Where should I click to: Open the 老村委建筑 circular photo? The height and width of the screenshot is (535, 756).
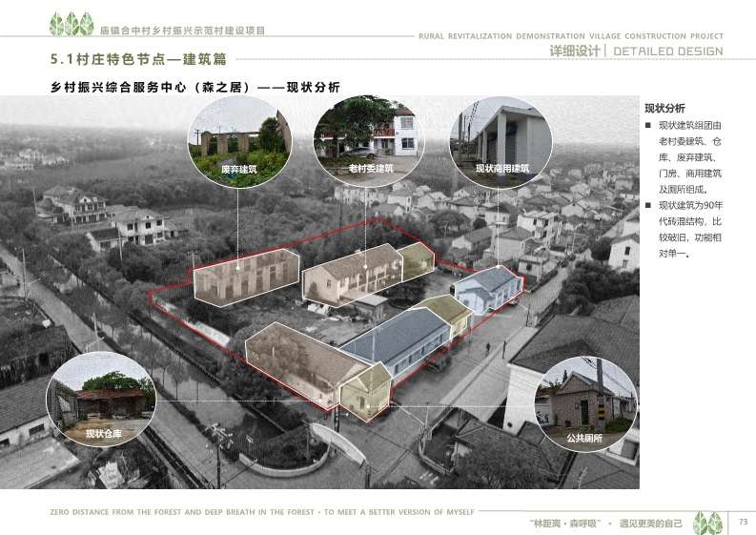[x=370, y=140]
